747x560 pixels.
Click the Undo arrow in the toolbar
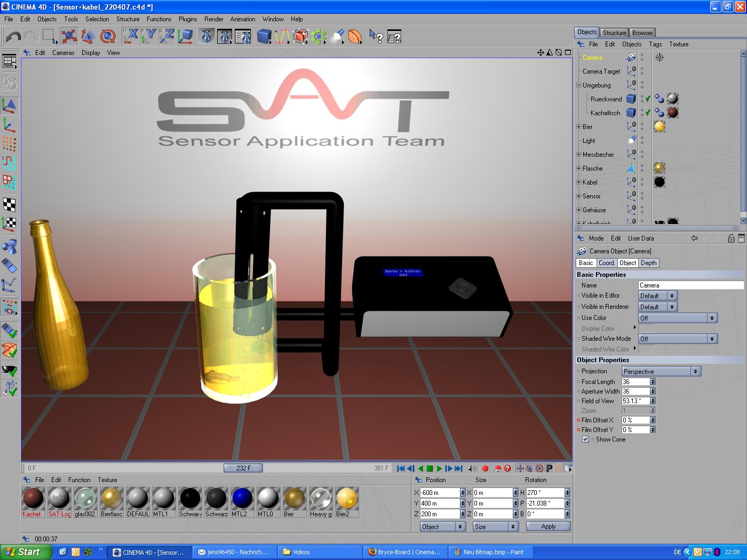coord(13,37)
